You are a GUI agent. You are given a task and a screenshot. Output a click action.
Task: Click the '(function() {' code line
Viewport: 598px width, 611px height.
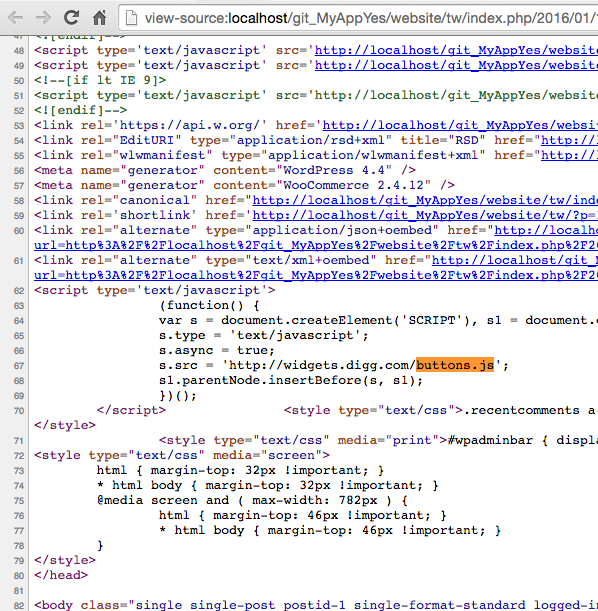210,305
